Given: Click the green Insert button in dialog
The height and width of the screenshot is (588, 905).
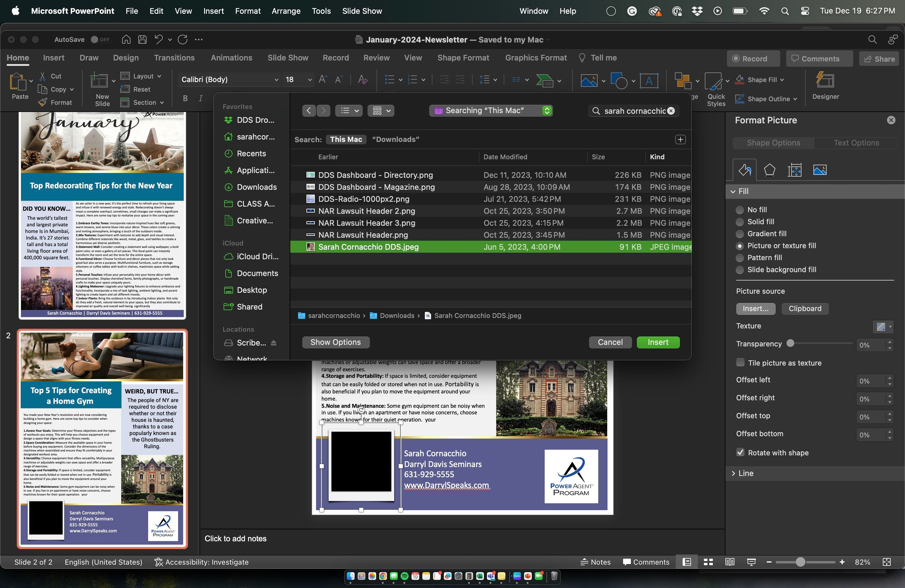Looking at the screenshot, I should 658,342.
